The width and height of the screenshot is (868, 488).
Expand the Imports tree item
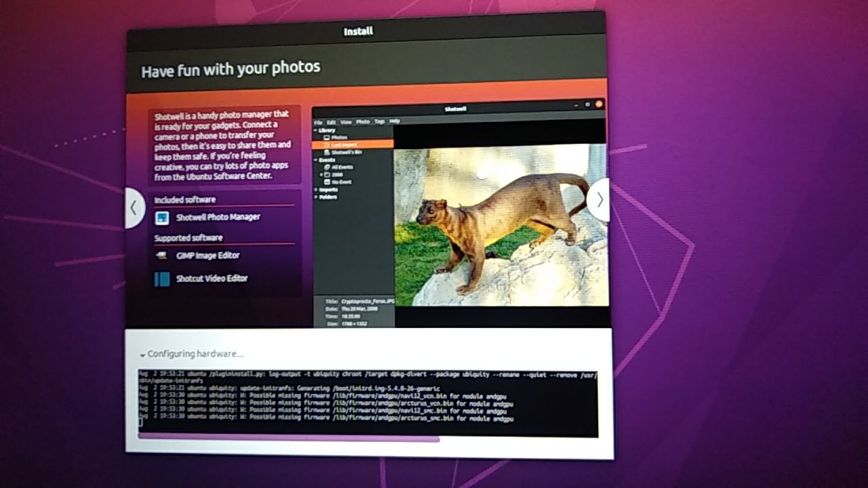(315, 190)
